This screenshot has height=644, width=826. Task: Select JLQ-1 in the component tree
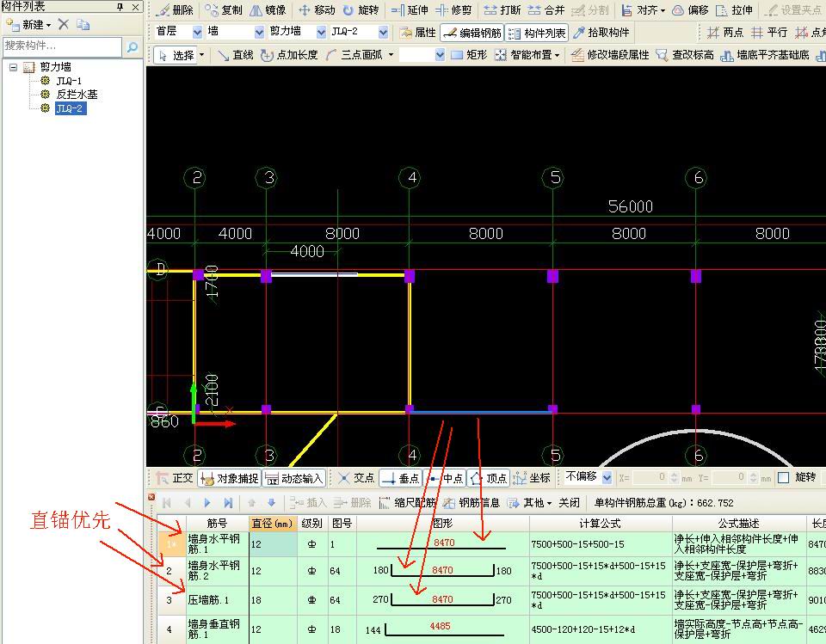coord(69,81)
